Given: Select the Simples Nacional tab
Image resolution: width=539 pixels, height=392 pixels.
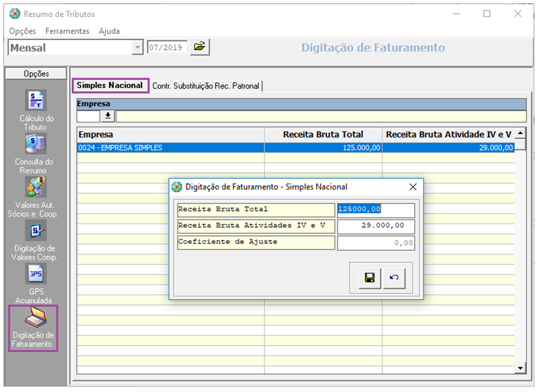Looking at the screenshot, I should [110, 85].
